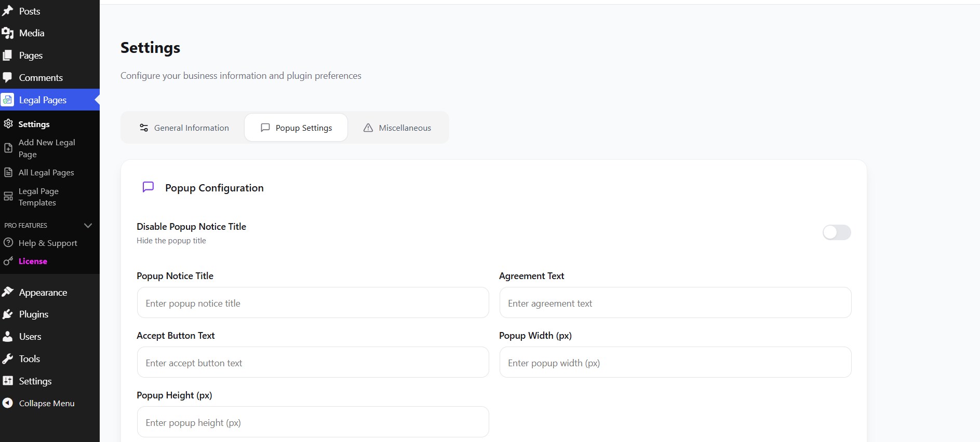The image size is (980, 442).
Task: Click the Collapse Menu label
Action: 47,403
